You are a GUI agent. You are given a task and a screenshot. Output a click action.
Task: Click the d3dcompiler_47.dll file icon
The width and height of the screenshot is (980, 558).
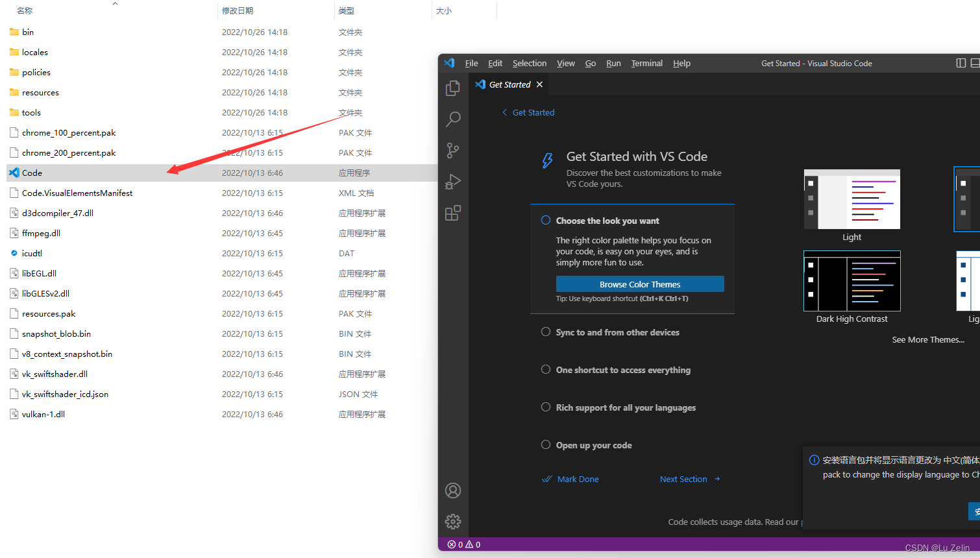click(x=14, y=213)
